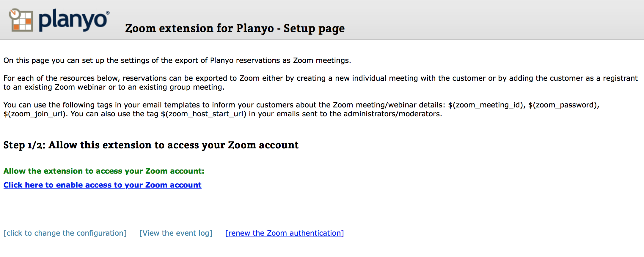Viewport: 644px width, 257px height.
Task: Click the sentence starting On this page
Action: (x=177, y=61)
